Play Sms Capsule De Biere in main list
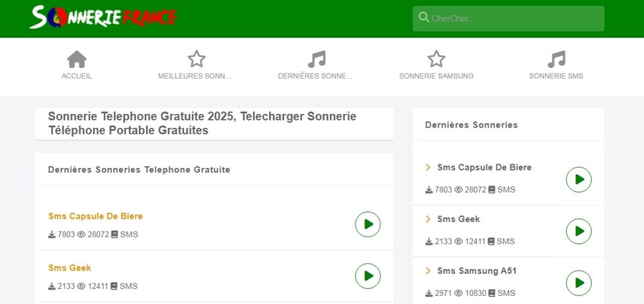 (368, 224)
